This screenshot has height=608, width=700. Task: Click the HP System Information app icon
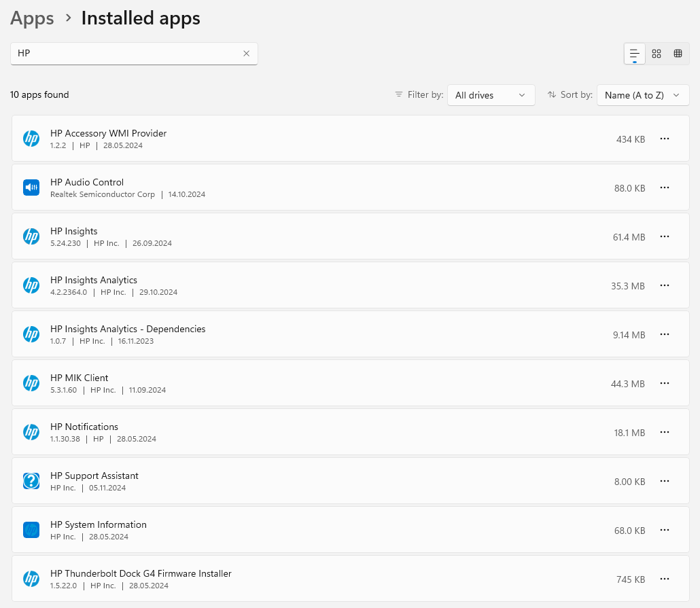(31, 530)
